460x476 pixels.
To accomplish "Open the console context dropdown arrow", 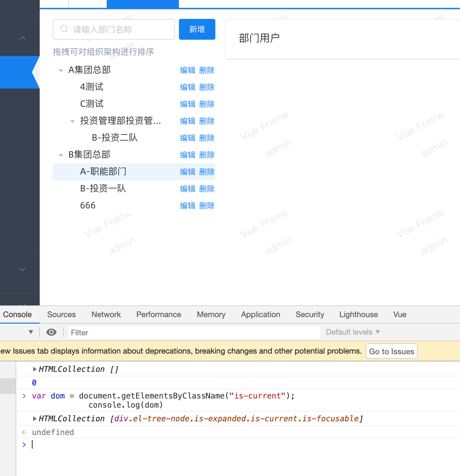I will (31, 332).
